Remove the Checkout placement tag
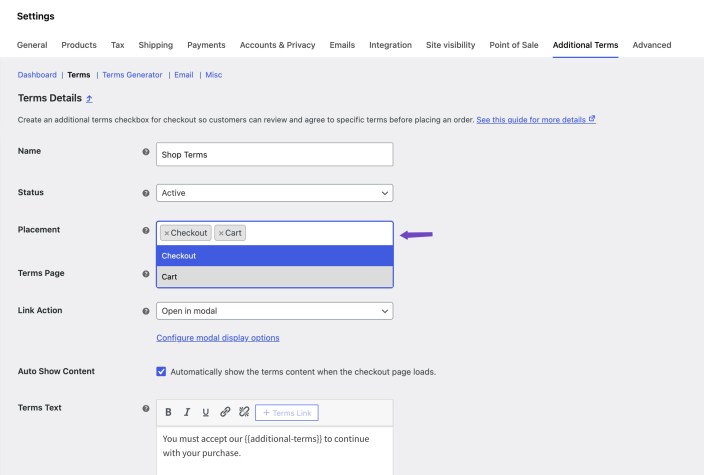704x475 pixels. coord(167,233)
